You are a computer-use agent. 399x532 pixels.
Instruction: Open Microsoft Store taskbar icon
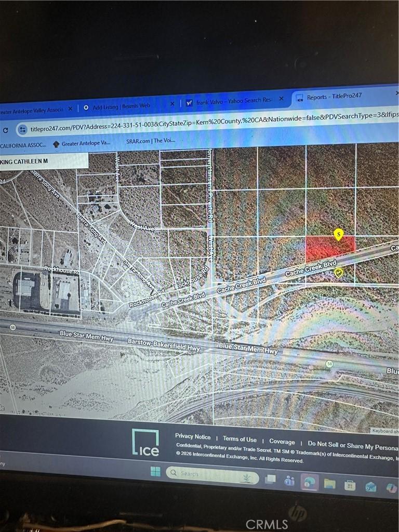[350, 486]
